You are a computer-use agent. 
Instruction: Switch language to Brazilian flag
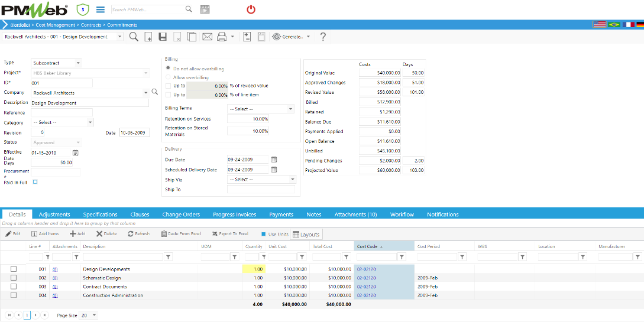[x=614, y=25]
